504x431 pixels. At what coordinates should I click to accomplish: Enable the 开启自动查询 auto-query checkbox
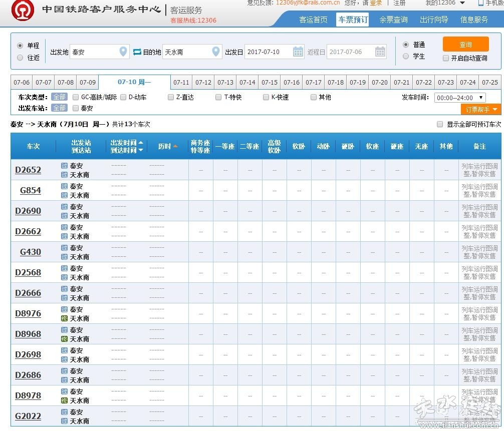tap(446, 58)
